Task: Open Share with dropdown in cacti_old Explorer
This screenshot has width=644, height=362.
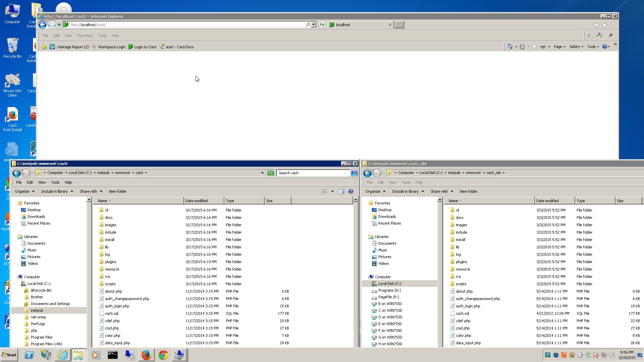Action: tap(442, 191)
